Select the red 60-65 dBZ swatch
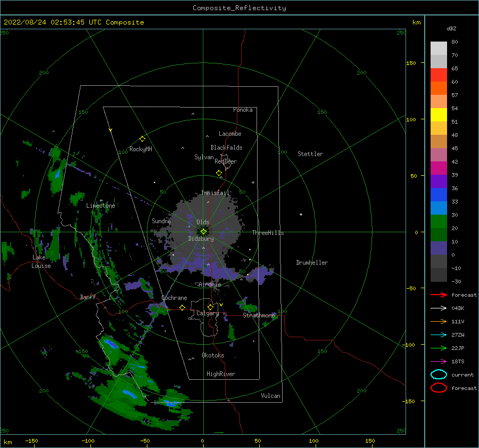The image size is (479, 448). (x=439, y=75)
